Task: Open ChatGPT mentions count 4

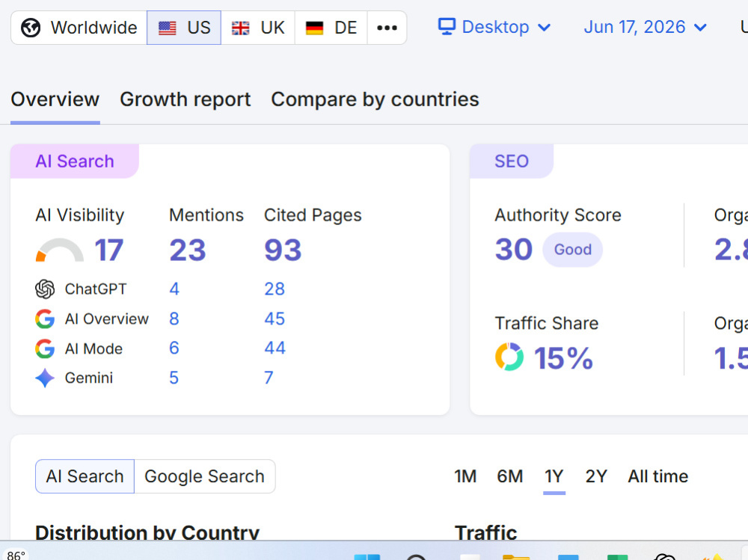Action: [x=174, y=289]
